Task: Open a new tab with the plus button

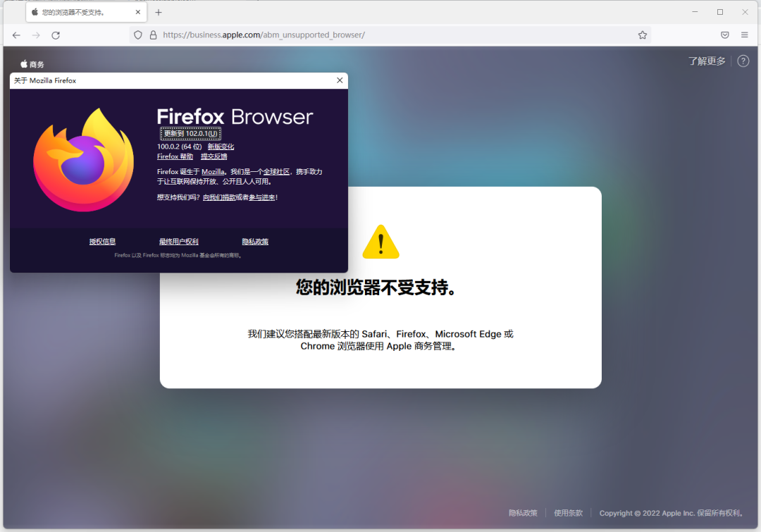Action: (x=158, y=12)
